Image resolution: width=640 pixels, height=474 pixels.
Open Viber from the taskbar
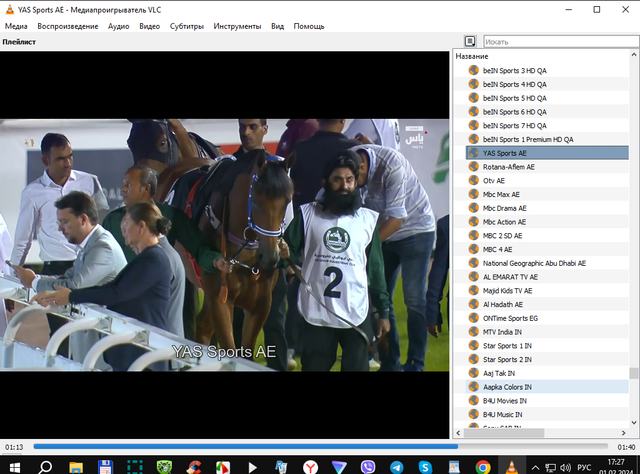(368, 467)
